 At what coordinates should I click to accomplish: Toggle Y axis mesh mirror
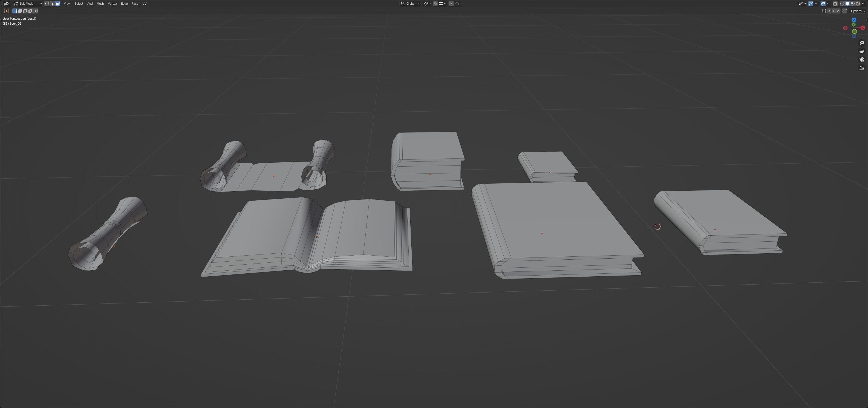[834, 11]
